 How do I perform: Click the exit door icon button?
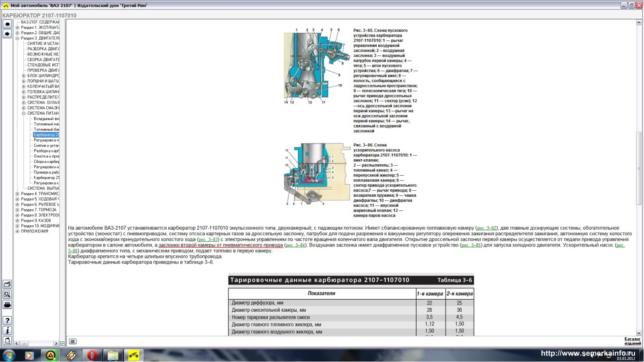pos(7,341)
